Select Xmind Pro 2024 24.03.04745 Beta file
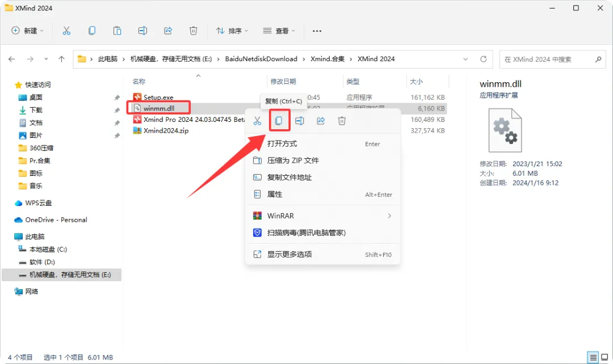Screen dimensions: 613x364 [194, 120]
